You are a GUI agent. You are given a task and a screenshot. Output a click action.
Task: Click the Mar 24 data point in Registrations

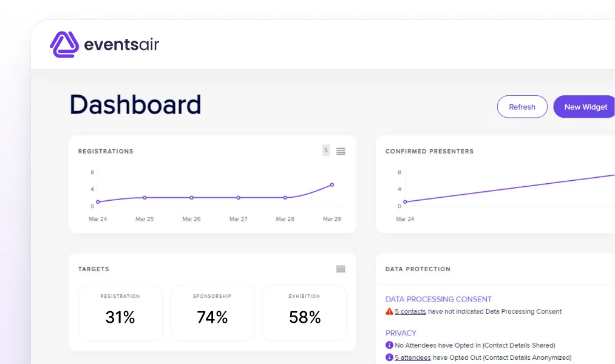pyautogui.click(x=98, y=202)
